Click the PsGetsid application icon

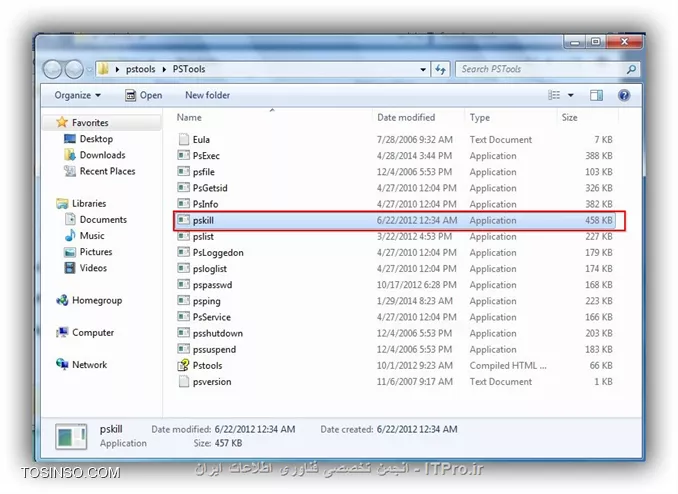184,188
